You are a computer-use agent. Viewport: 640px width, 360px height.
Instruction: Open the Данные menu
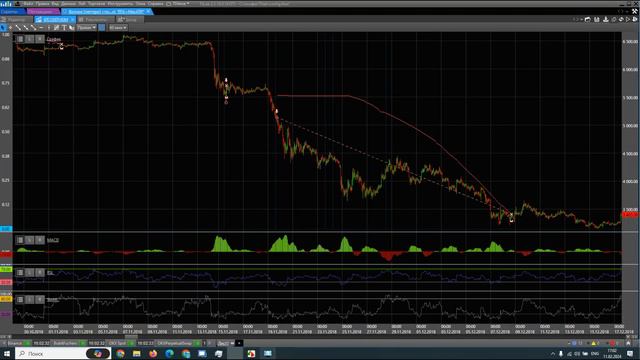pyautogui.click(x=68, y=4)
